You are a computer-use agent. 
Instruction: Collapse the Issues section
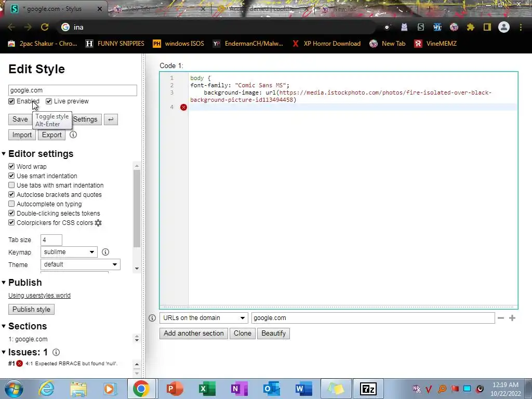4,352
